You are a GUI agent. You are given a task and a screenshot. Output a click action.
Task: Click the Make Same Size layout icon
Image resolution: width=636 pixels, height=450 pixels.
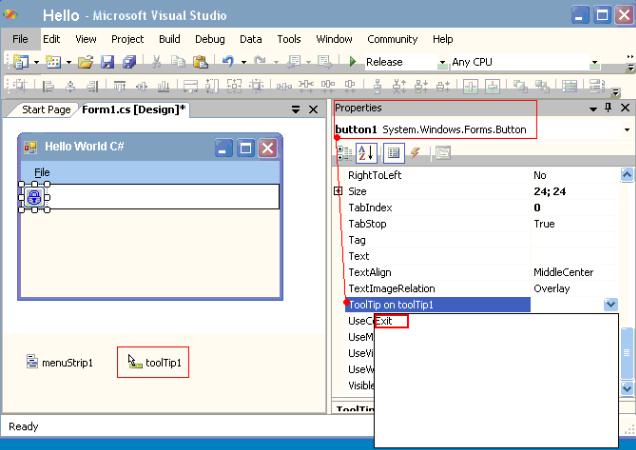click(234, 85)
